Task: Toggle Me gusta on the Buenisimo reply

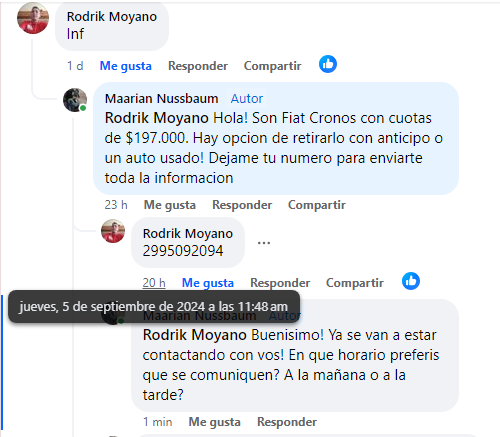Action: pyautogui.click(x=214, y=422)
